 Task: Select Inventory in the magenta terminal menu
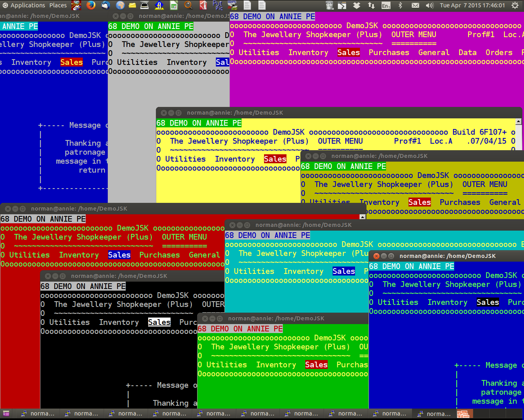tap(308, 52)
